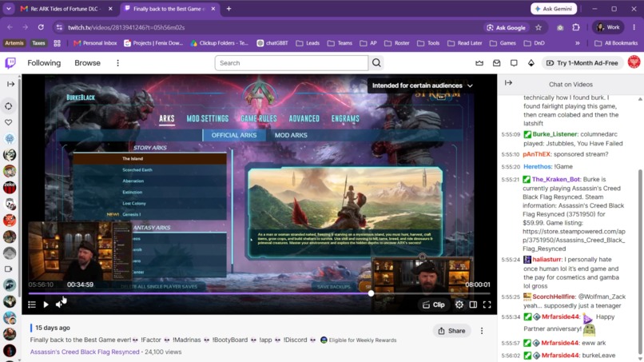644x362 pixels.
Task: Open video chapters list icon
Action: [32, 304]
